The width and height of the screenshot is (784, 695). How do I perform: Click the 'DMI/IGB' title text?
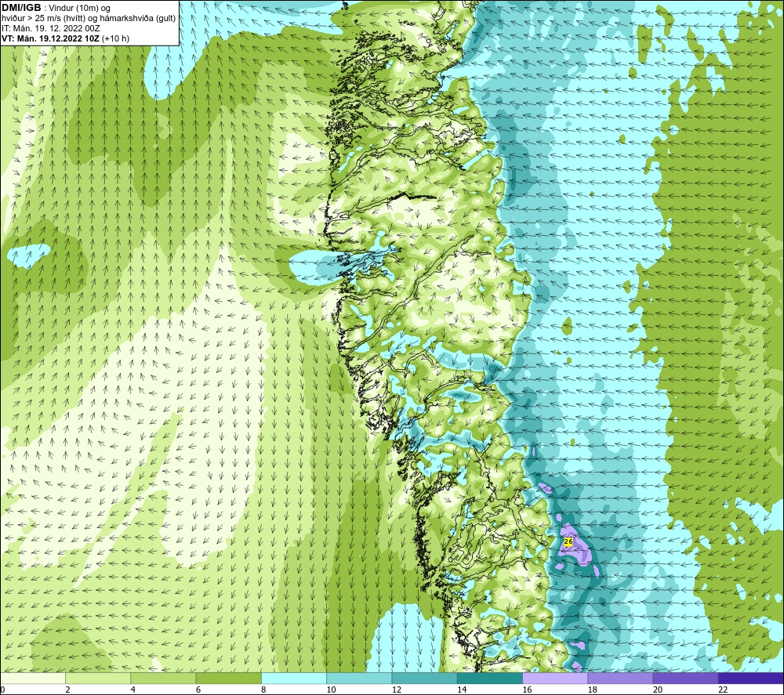(21, 8)
